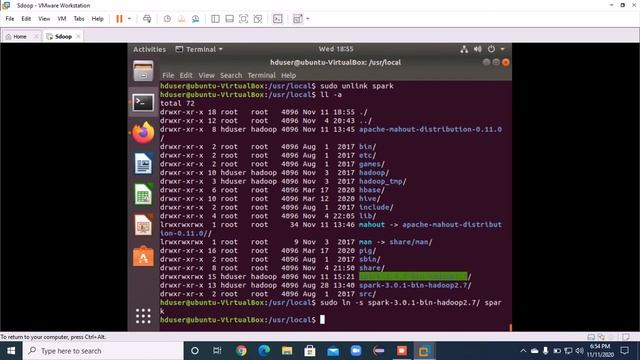This screenshot has width=640, height=360.
Task: Click the stretch guest display icon
Action: point(298,19)
